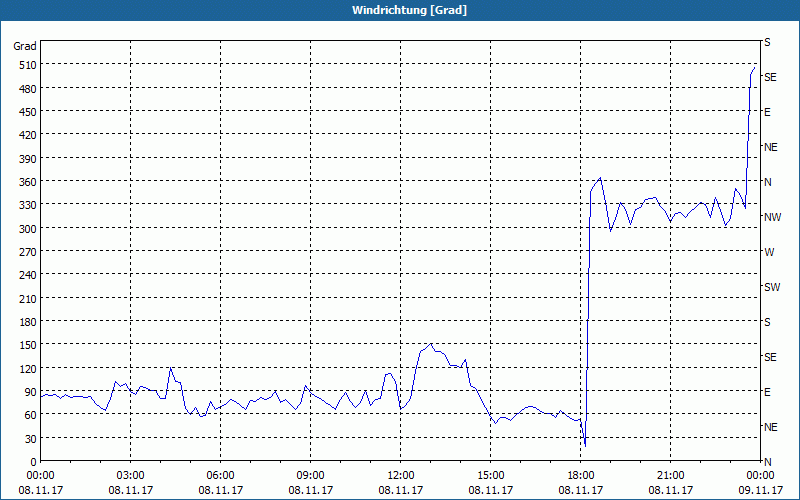
Task: Select the 15:00 time label
Action: tap(491, 476)
